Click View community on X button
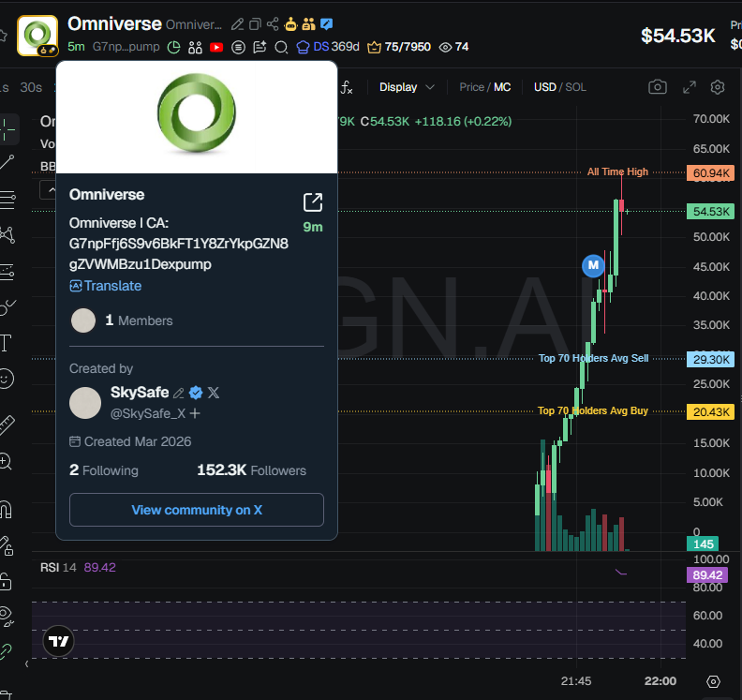This screenshot has width=742, height=700. tap(197, 510)
